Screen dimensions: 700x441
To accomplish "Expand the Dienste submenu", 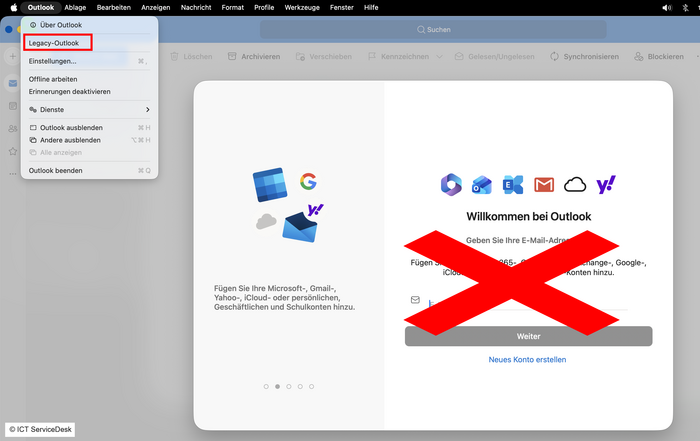I will click(89, 109).
